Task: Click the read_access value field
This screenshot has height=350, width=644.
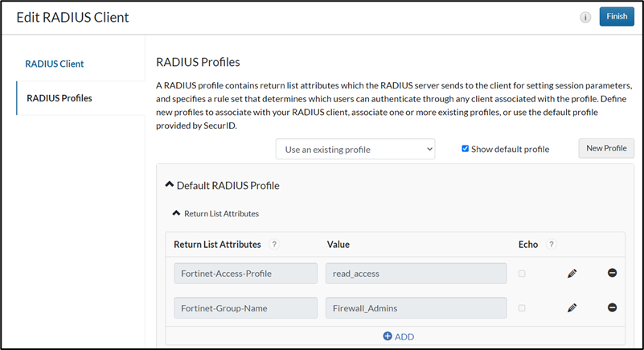Action: coord(416,274)
